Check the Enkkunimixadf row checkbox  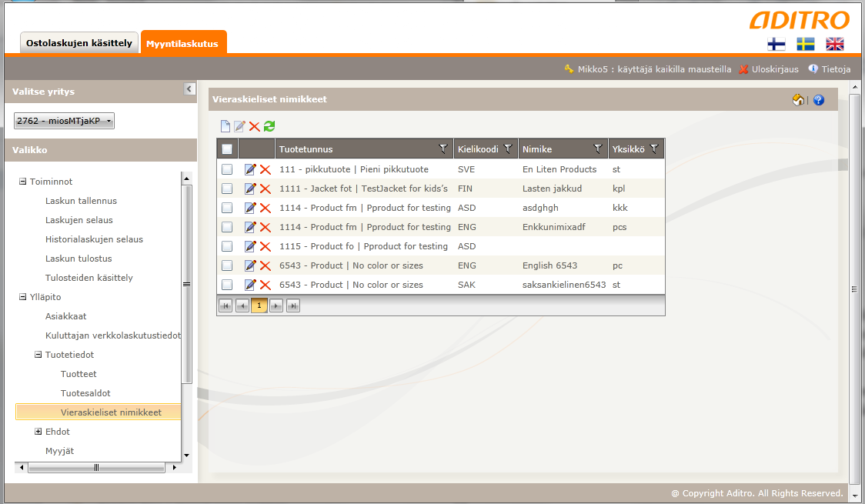(x=227, y=227)
